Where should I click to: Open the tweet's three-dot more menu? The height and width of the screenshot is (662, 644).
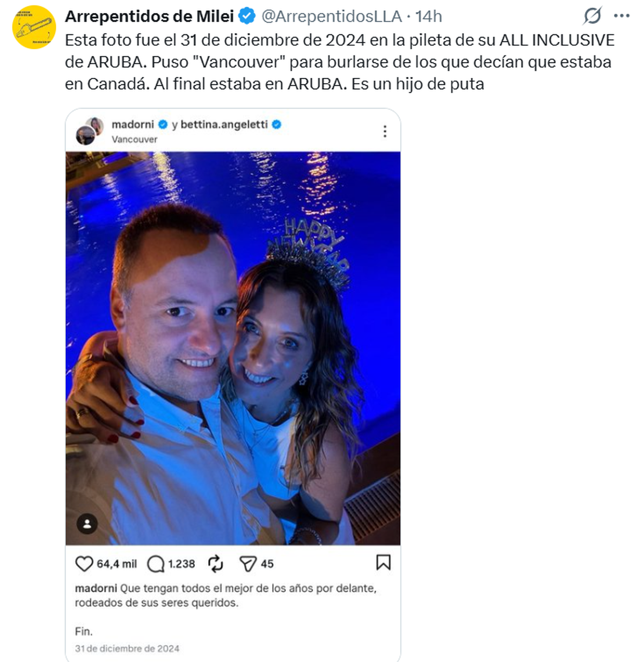pos(621,16)
